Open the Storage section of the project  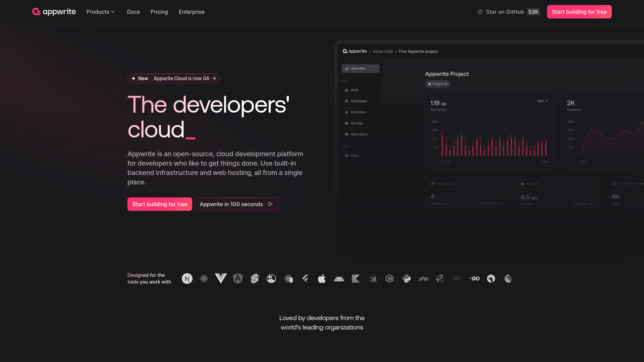[357, 123]
